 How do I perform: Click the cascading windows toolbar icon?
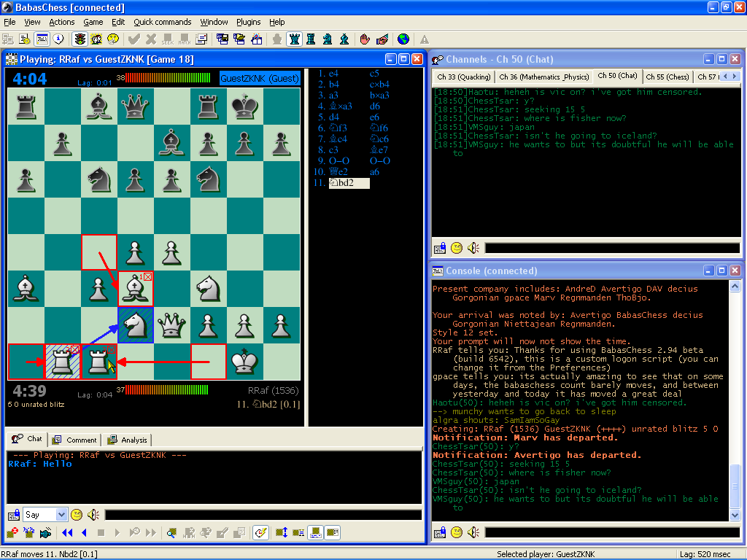pos(222,39)
